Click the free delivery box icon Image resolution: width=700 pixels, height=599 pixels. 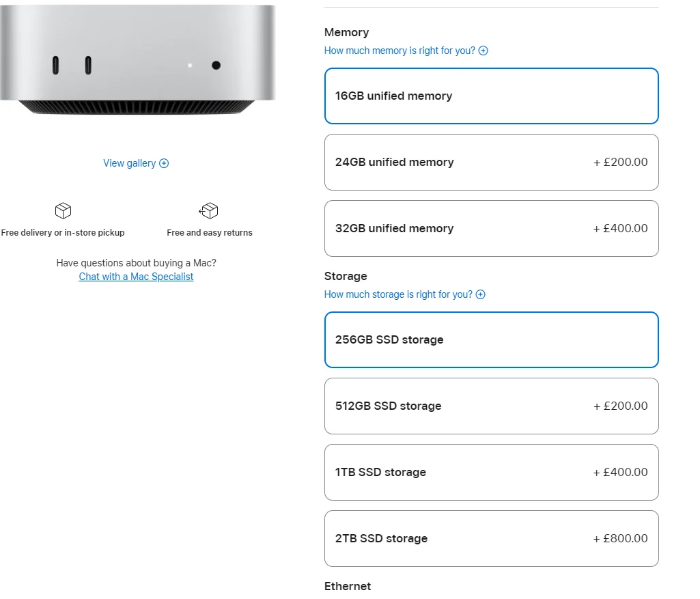[63, 210]
